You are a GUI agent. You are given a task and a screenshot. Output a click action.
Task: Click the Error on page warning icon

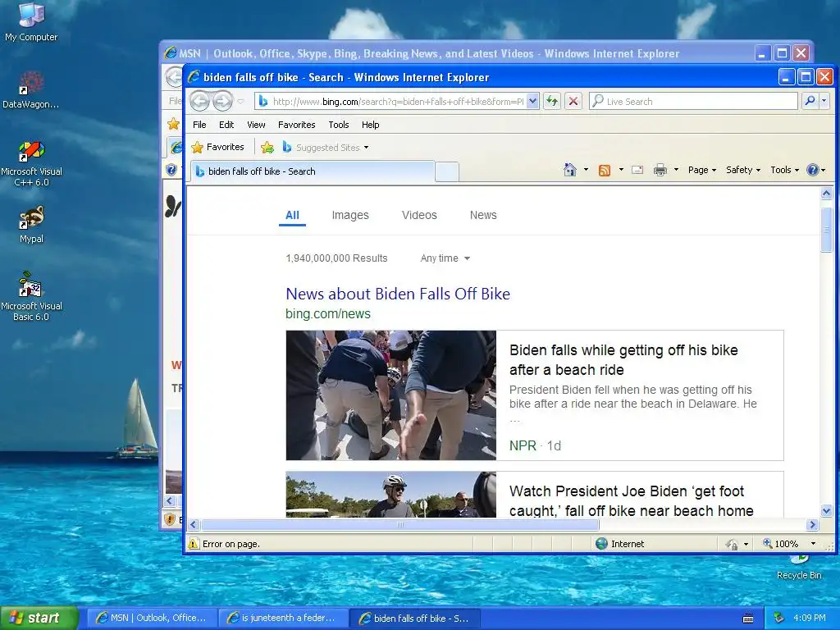click(194, 544)
